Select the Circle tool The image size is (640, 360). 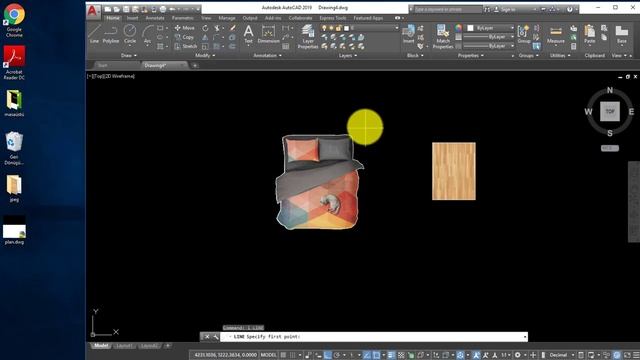coord(130,34)
